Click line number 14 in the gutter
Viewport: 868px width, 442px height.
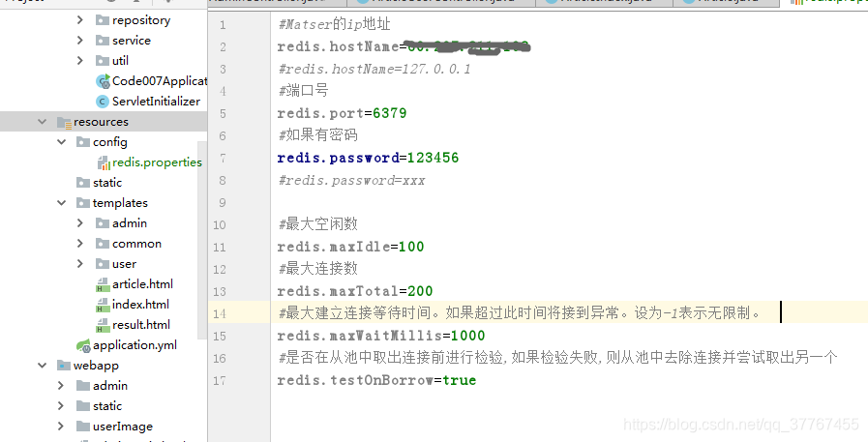[x=220, y=313]
